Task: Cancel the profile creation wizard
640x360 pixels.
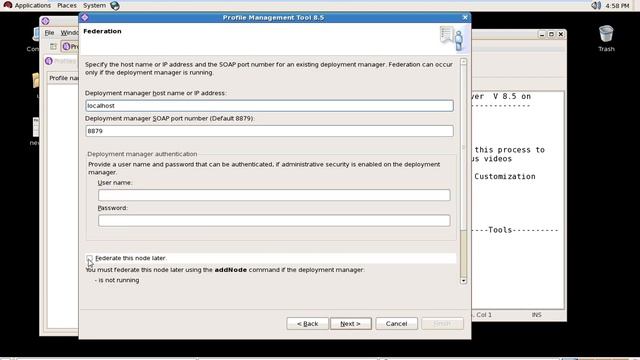Action: (x=396, y=324)
